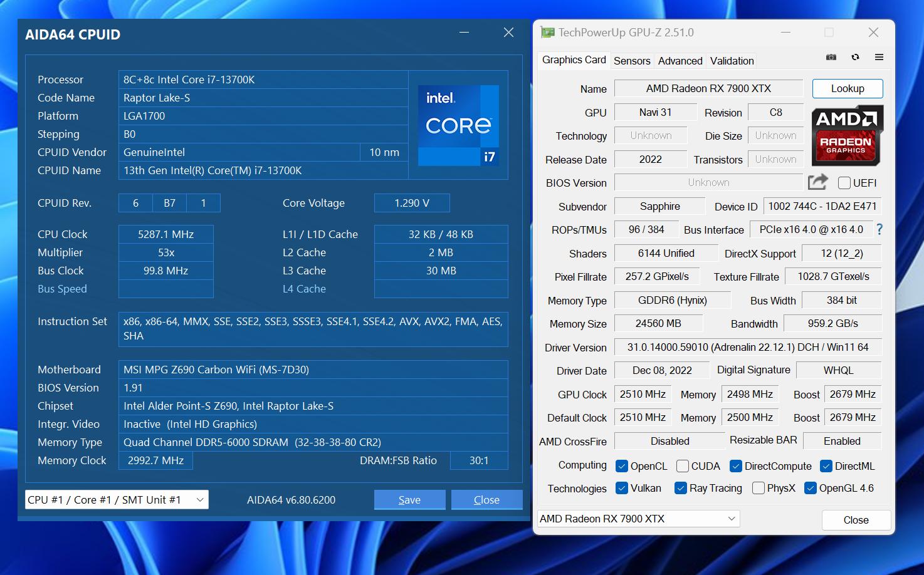Image resolution: width=924 pixels, height=575 pixels.
Task: Toggle the CUDA checkbox
Action: click(683, 466)
